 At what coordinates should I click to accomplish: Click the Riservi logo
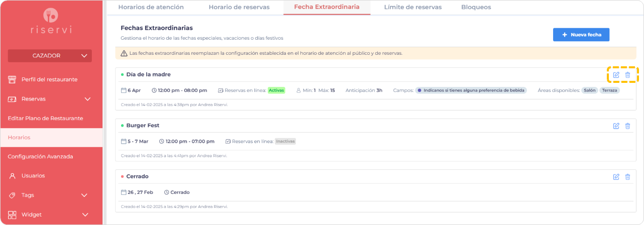[50, 21]
